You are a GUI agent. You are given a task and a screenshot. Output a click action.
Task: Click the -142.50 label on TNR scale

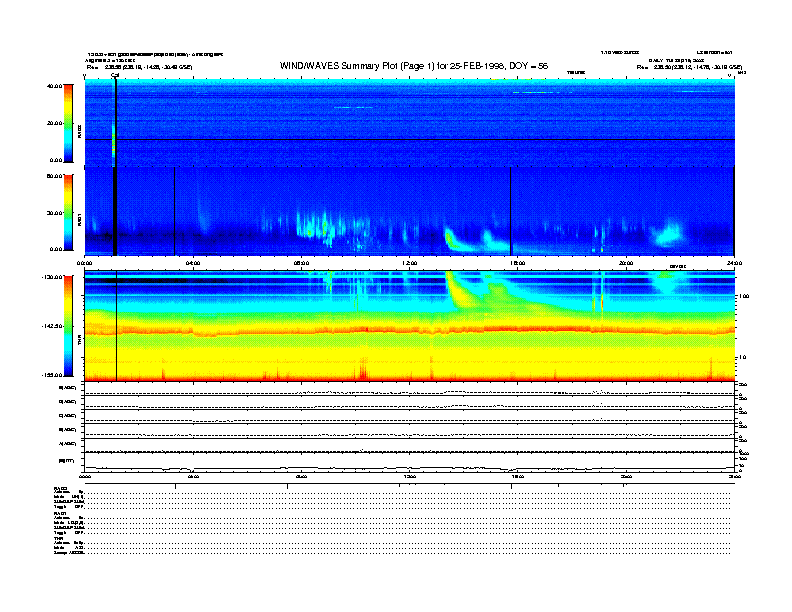[x=52, y=326]
